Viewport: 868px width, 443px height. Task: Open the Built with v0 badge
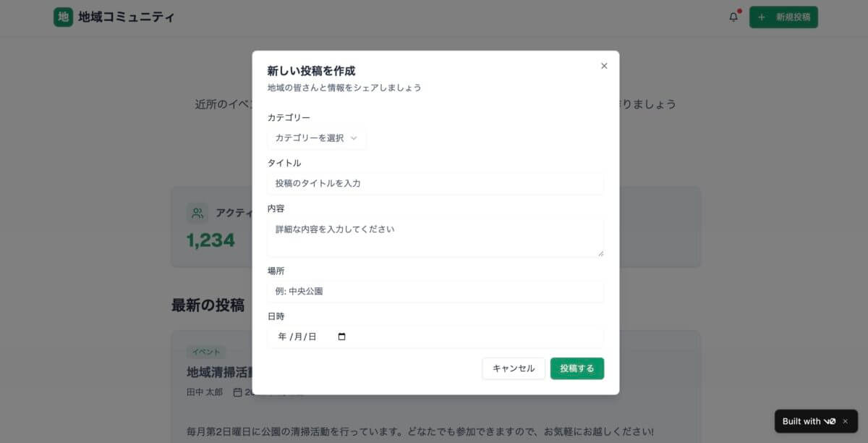(x=808, y=421)
